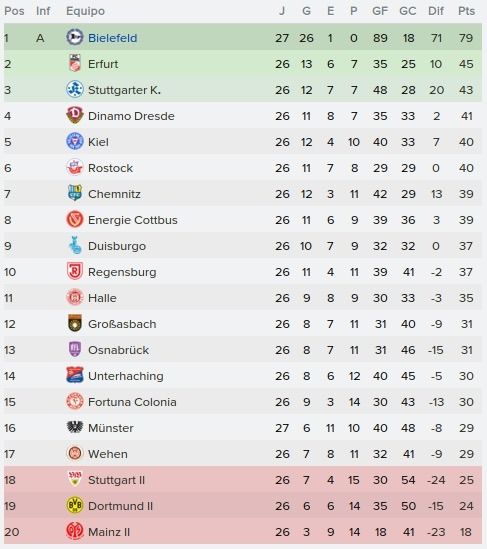Click the Dif column header
Viewport: 487px width, 549px height.
[436, 11]
